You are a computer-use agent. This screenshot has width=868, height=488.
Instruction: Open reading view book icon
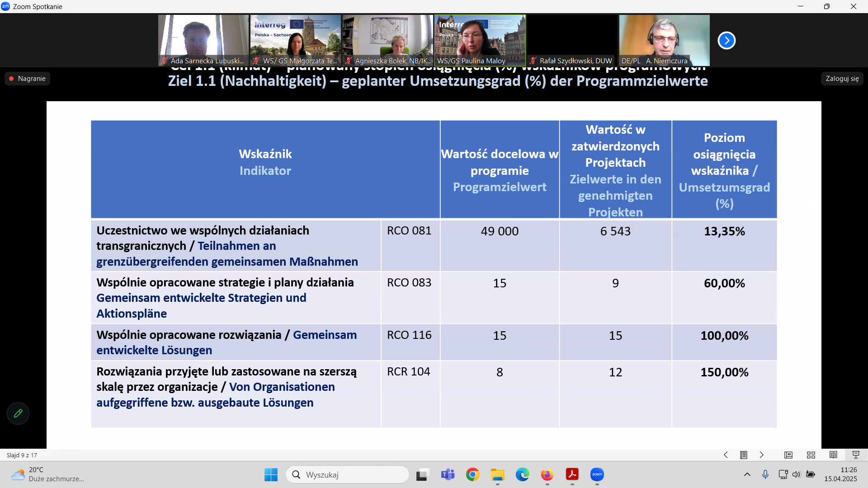tap(833, 455)
